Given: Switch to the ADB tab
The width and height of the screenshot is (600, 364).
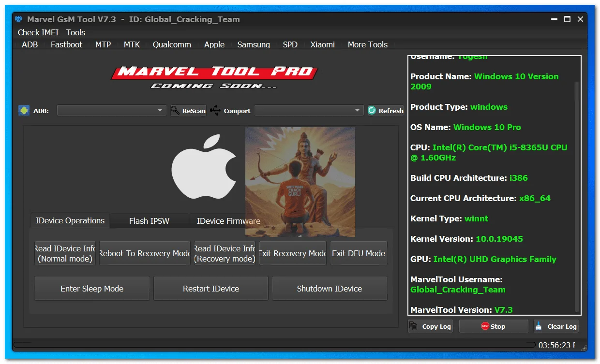Looking at the screenshot, I should [x=30, y=44].
